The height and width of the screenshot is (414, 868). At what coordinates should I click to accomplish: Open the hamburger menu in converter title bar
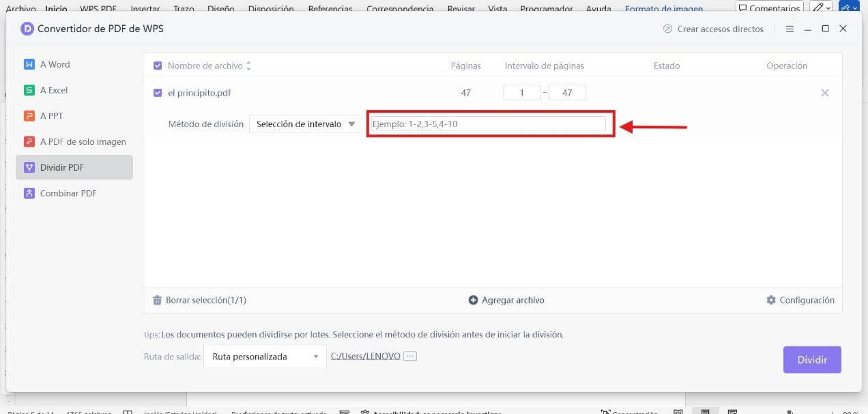point(790,29)
